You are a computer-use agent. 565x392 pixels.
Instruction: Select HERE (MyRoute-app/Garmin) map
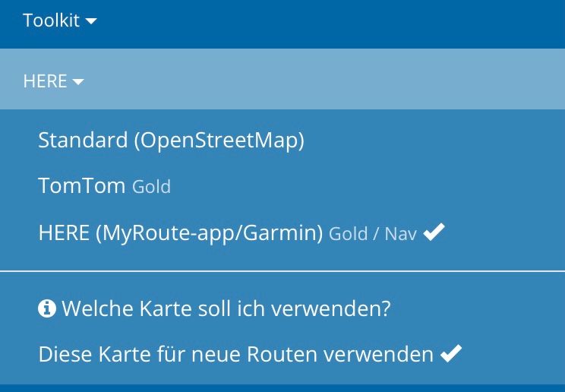pos(241,232)
